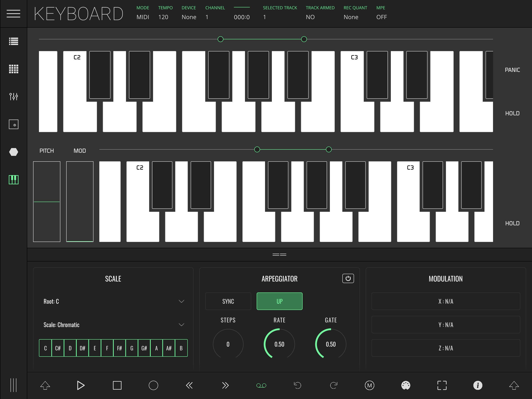Toggle HOLD for the upper keyboard
This screenshot has height=399, width=532.
click(513, 113)
